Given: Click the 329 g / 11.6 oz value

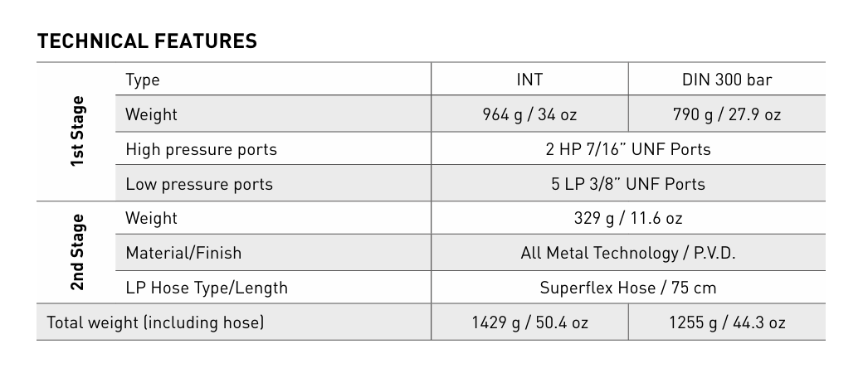Looking at the screenshot, I should click(627, 218).
